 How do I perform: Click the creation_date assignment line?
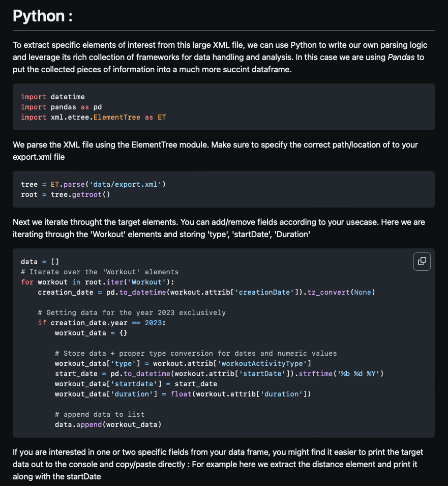pyautogui.click(x=206, y=292)
